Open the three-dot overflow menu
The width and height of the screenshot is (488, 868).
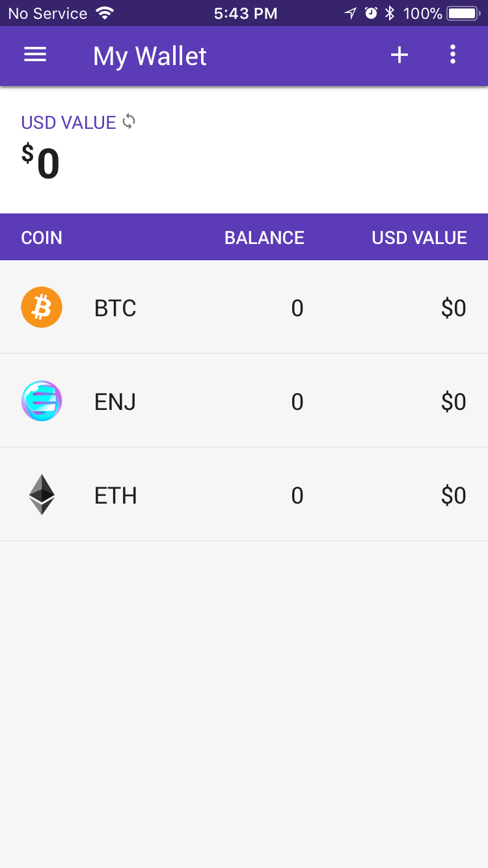click(453, 55)
